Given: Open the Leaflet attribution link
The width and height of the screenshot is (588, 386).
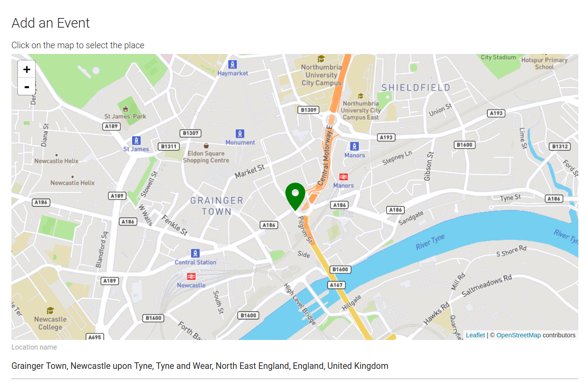Looking at the screenshot, I should pyautogui.click(x=475, y=335).
